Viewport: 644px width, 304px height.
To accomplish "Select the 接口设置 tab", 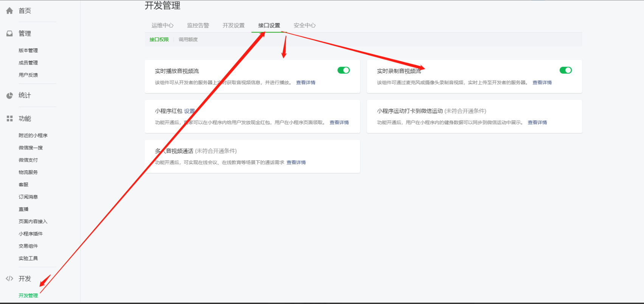I will point(269,25).
